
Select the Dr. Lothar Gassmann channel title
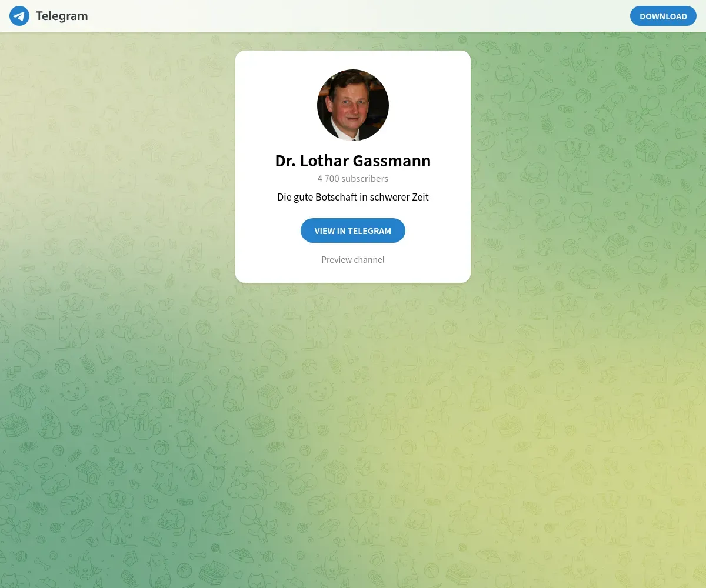click(353, 161)
